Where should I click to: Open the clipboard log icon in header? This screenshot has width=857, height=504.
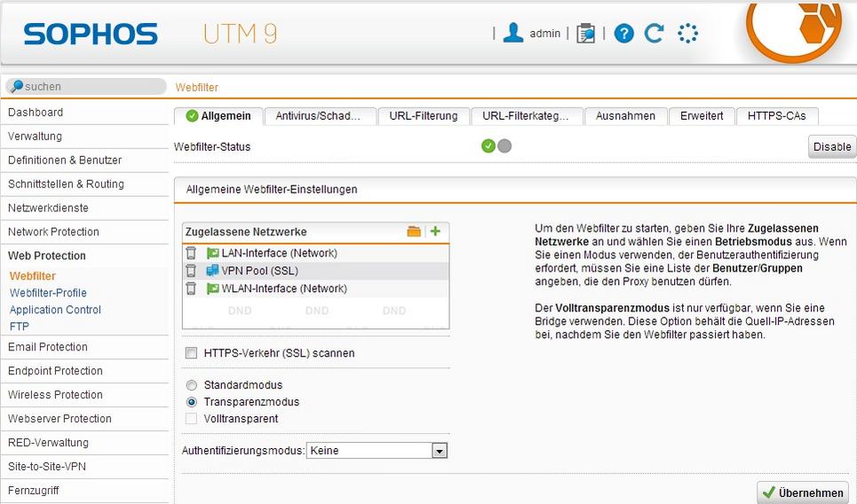pos(585,34)
